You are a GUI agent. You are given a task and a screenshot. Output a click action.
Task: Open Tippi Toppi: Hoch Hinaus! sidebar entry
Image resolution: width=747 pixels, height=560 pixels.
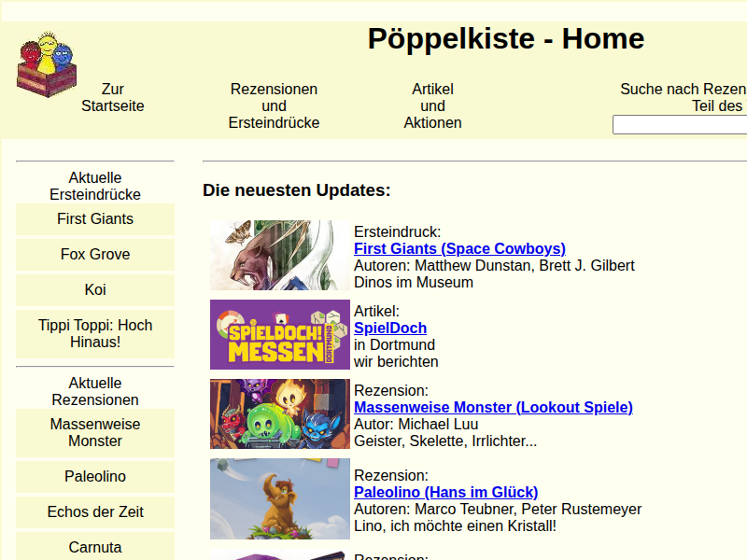[x=95, y=334]
